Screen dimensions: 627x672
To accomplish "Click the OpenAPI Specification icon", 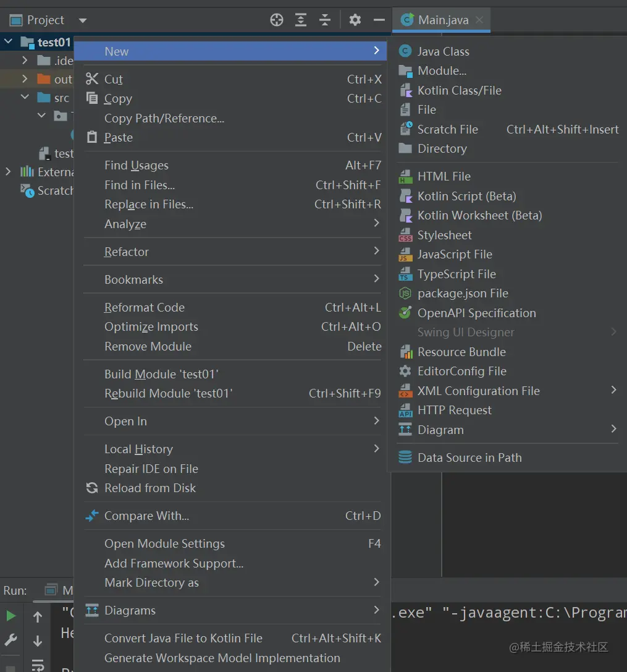I will tap(405, 313).
